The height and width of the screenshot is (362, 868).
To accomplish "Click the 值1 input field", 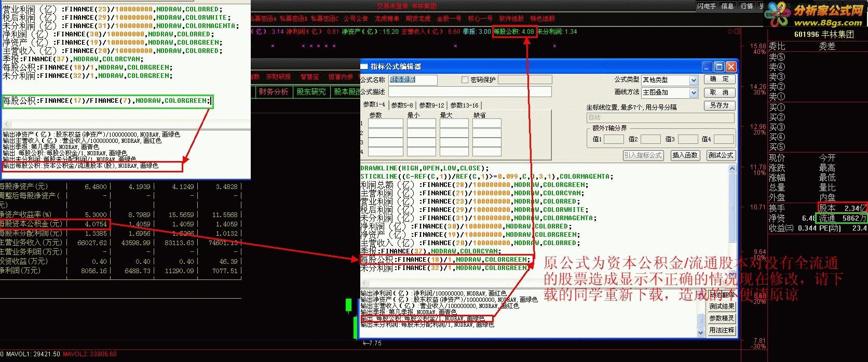I will tap(614, 139).
